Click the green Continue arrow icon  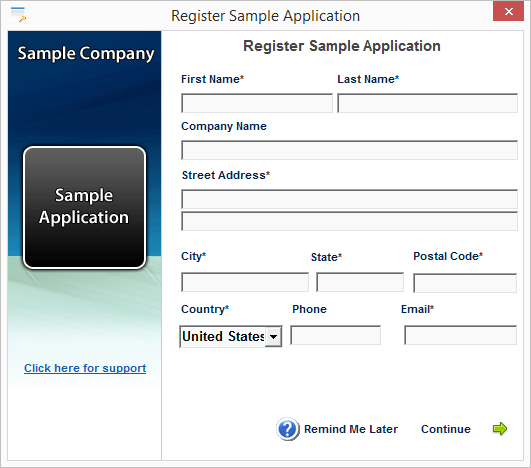click(x=500, y=429)
